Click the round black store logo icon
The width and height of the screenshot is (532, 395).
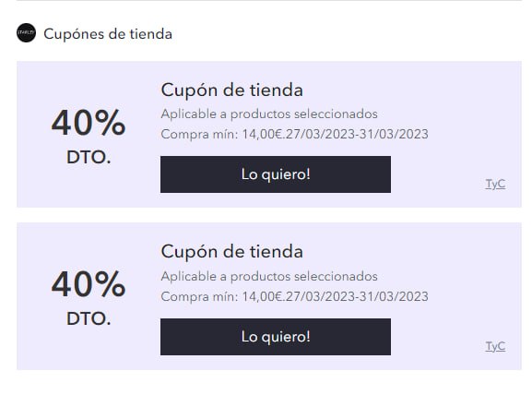point(26,33)
